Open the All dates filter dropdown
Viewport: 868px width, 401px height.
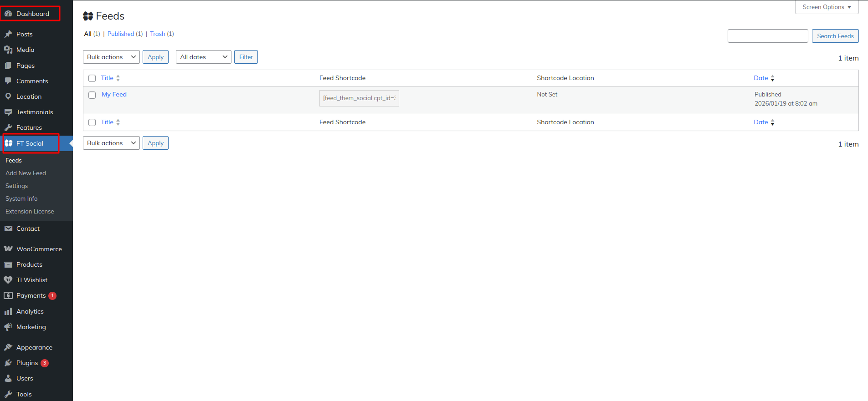tap(204, 57)
